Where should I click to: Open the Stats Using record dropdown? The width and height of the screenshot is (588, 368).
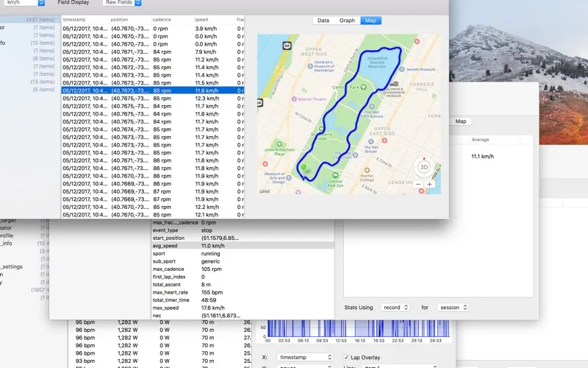(395, 307)
